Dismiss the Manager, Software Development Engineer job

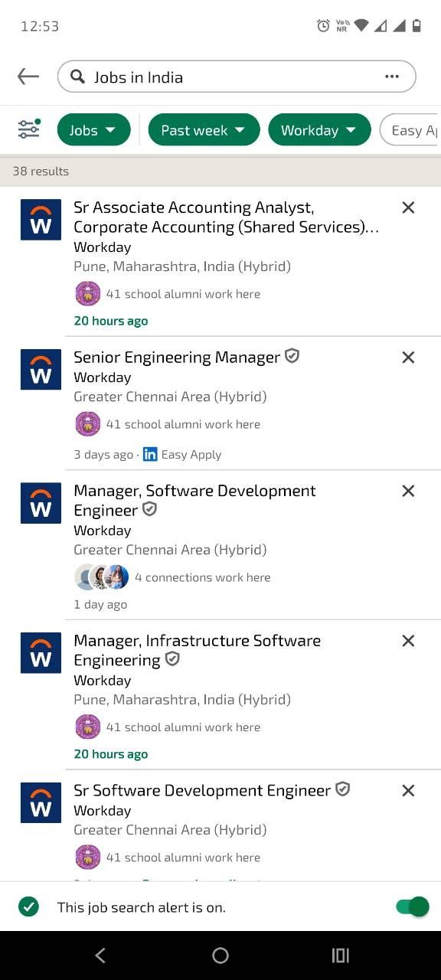coord(408,491)
